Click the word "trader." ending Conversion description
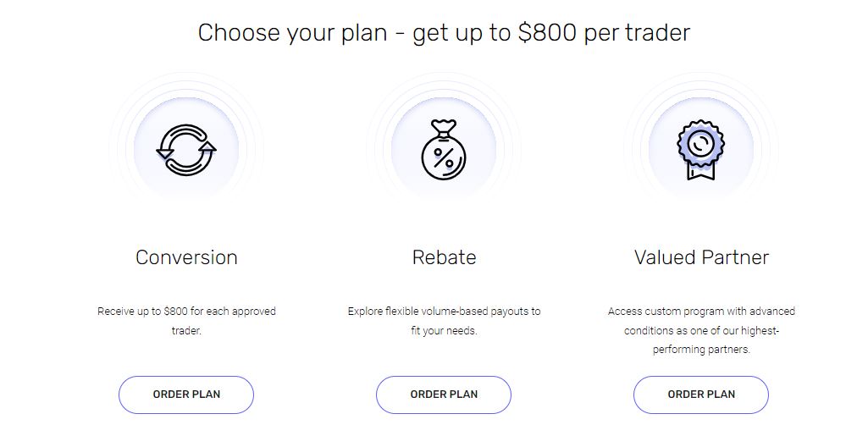Image resolution: width=868 pixels, height=447 pixels. coord(186,331)
